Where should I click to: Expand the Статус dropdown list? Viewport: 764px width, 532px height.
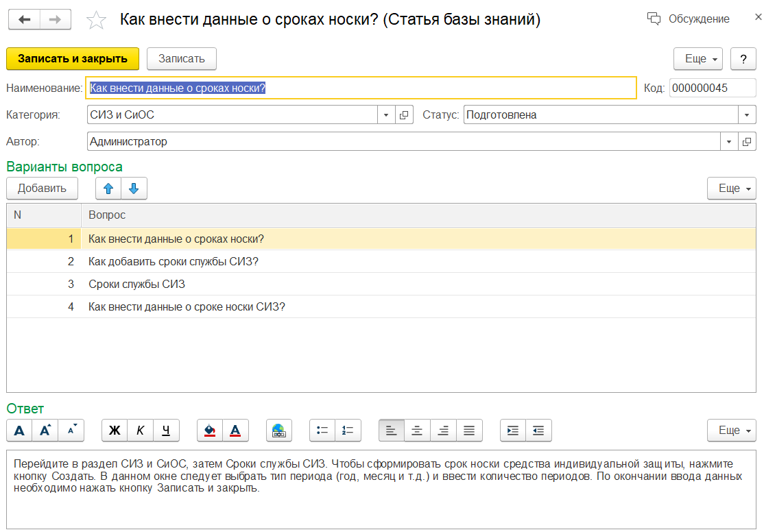[747, 115]
